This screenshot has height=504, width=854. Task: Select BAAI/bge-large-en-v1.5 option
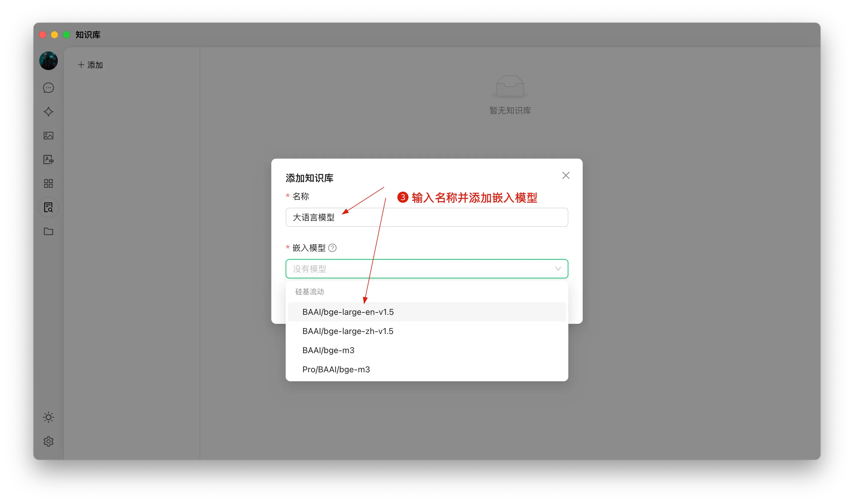tap(348, 312)
